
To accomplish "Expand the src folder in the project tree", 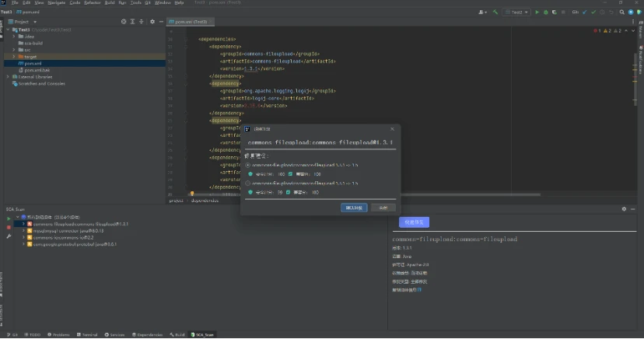I will (x=13, y=50).
